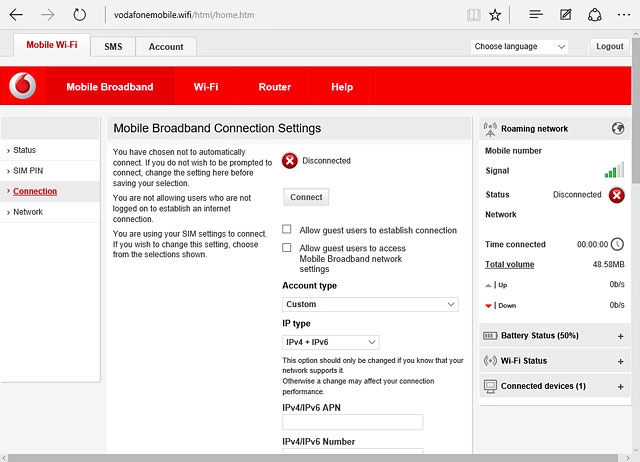Image resolution: width=640 pixels, height=462 pixels.
Task: Open the Choose language dropdown
Action: coord(519,47)
